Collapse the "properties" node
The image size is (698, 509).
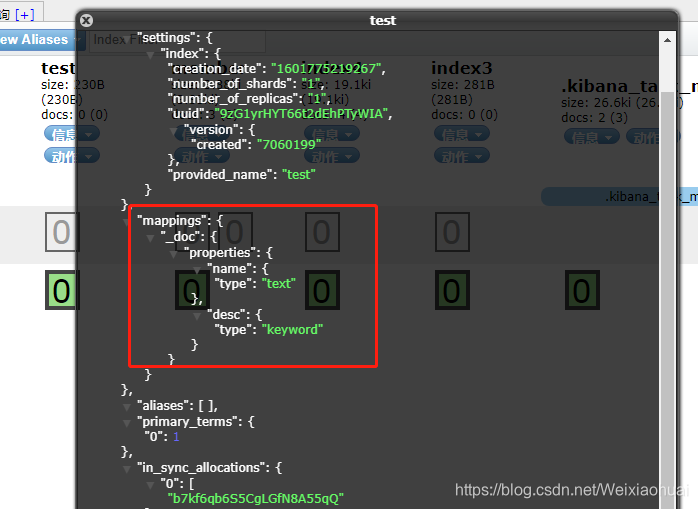(x=174, y=254)
